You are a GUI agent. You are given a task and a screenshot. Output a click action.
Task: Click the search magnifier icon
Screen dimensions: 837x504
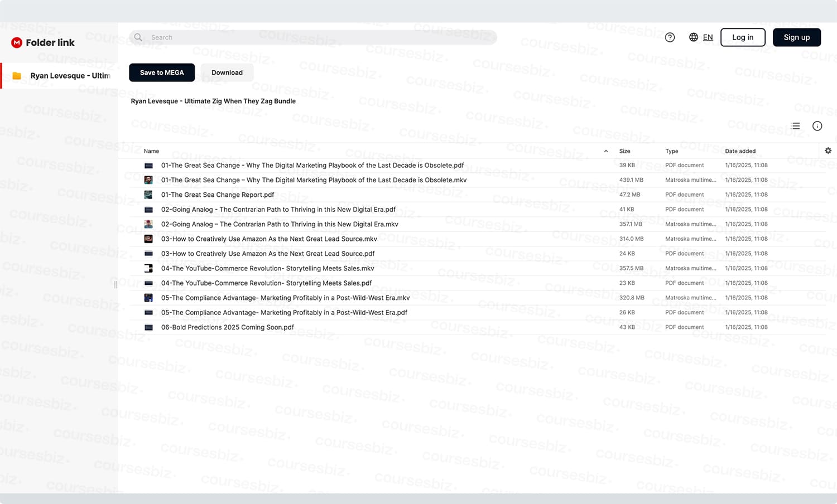coord(138,37)
